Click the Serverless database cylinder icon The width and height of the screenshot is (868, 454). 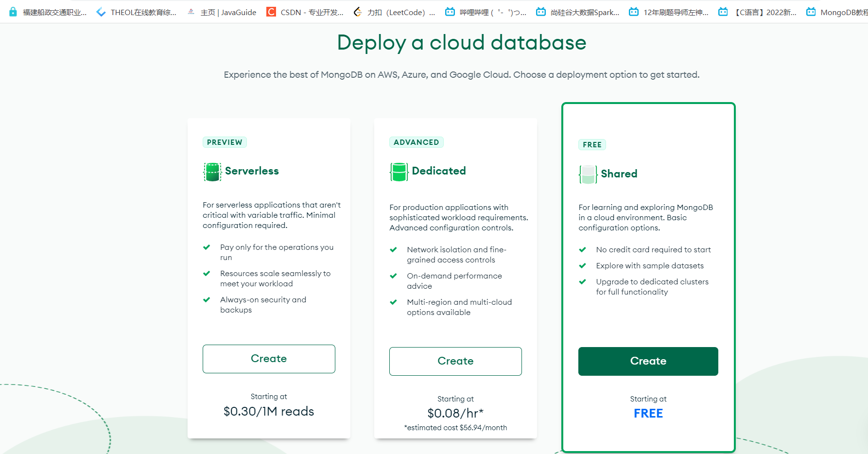pyautogui.click(x=212, y=172)
